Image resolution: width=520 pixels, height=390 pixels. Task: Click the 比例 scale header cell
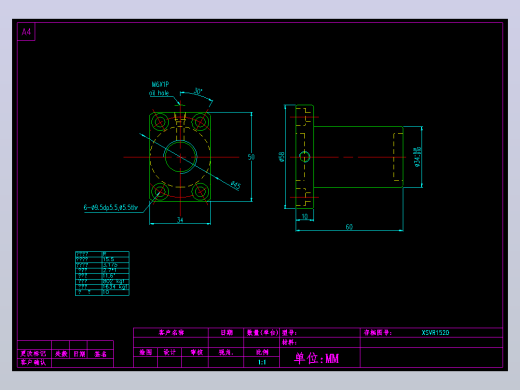point(262,352)
